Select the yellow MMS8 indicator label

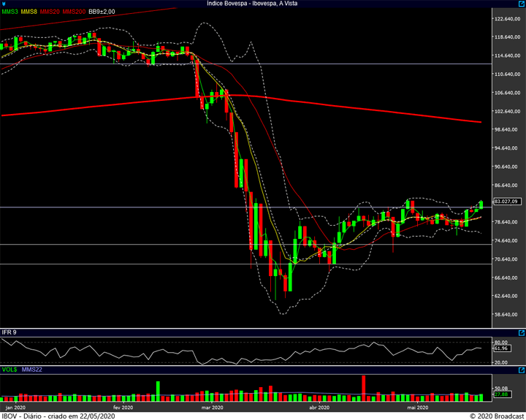pyautogui.click(x=28, y=12)
